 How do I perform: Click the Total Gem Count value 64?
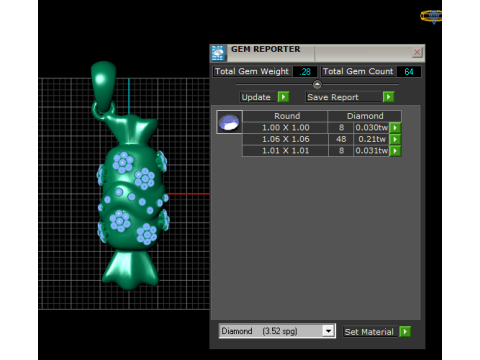[409, 72]
